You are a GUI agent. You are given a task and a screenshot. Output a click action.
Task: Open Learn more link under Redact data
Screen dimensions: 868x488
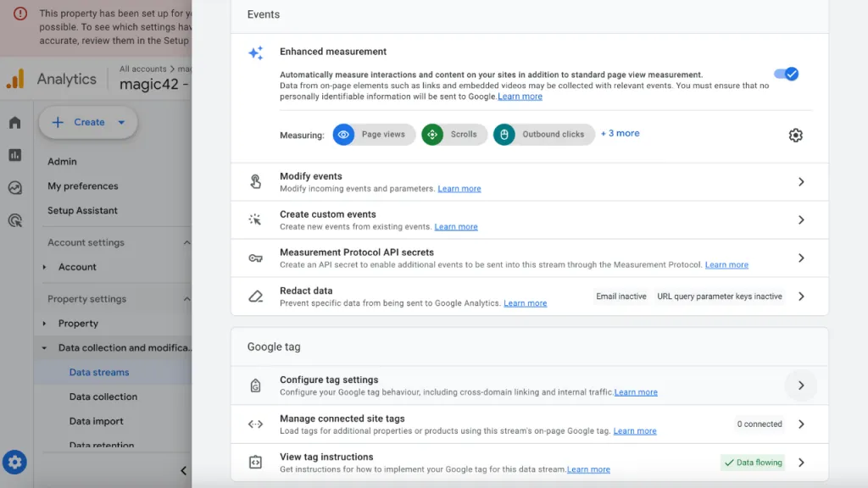pyautogui.click(x=525, y=303)
